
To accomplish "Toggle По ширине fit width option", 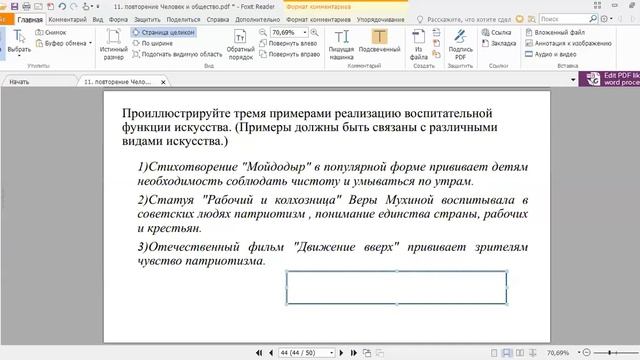I will click(153, 43).
